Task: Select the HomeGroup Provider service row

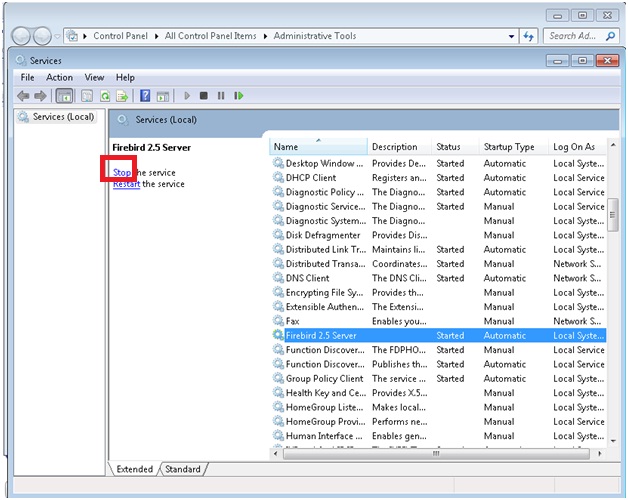Action: coord(439,421)
